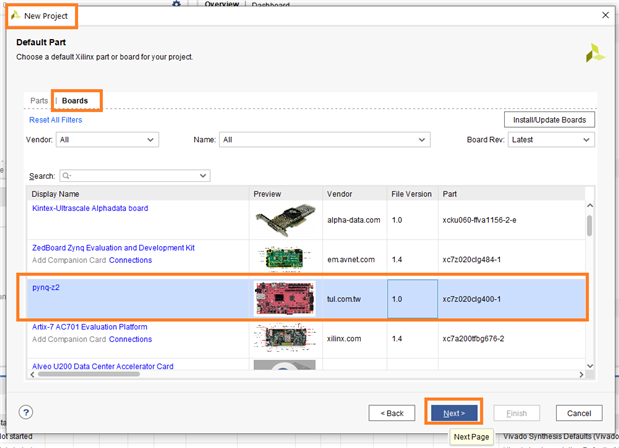
Task: Close the New Project dialog
Action: pyautogui.click(x=605, y=16)
